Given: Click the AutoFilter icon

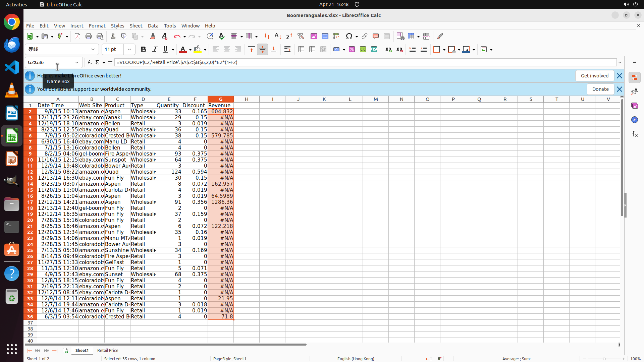Looking at the screenshot, I should pos(301,36).
